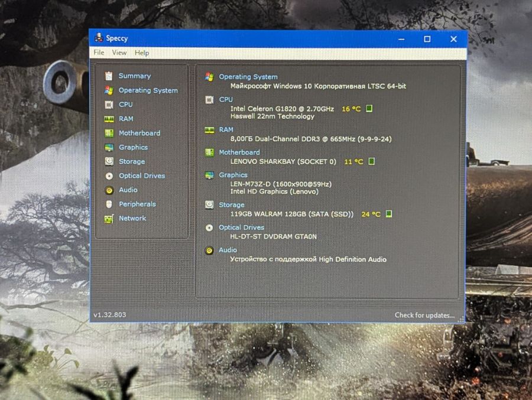The image size is (532, 400).
Task: Click the green temperature indicator next to 11 °C
Action: click(x=372, y=161)
